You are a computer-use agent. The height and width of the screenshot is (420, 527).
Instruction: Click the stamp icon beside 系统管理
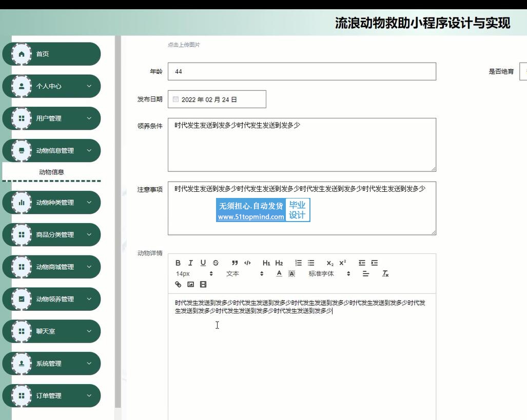point(22,363)
